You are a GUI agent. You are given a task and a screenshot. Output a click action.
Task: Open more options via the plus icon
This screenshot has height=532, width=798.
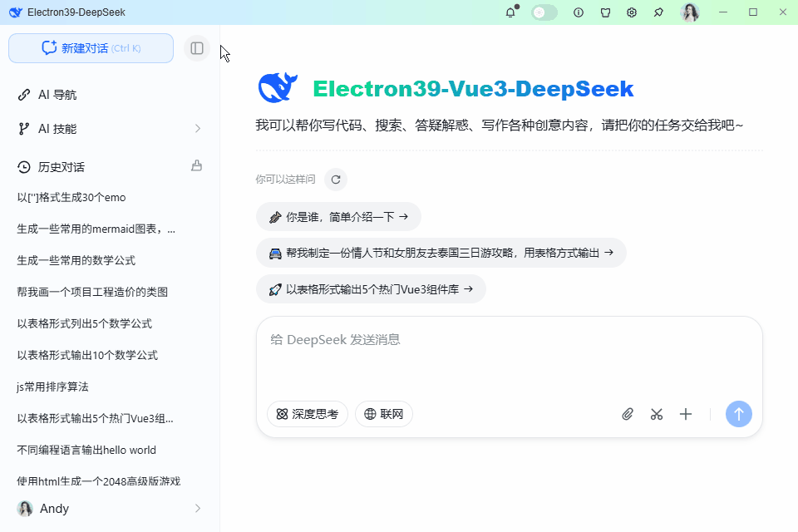686,413
